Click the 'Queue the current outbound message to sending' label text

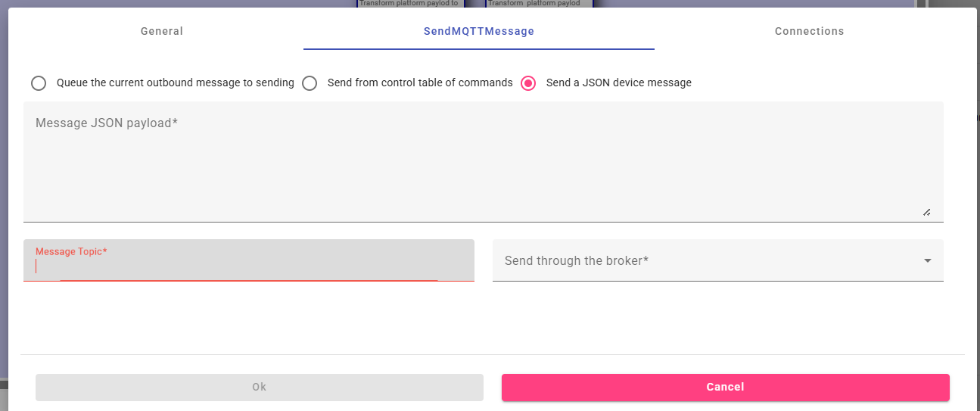(176, 83)
